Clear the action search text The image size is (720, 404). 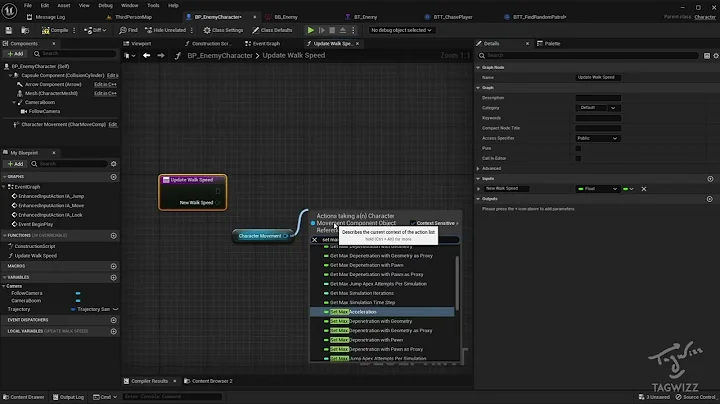click(x=315, y=240)
